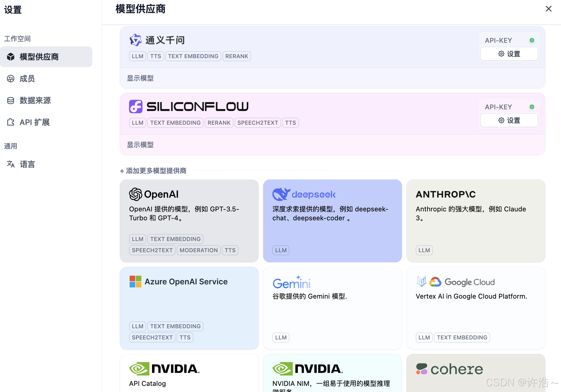Expand 显示模型 under SiliconFlow
Viewport: 561px width, 392px height.
point(140,145)
